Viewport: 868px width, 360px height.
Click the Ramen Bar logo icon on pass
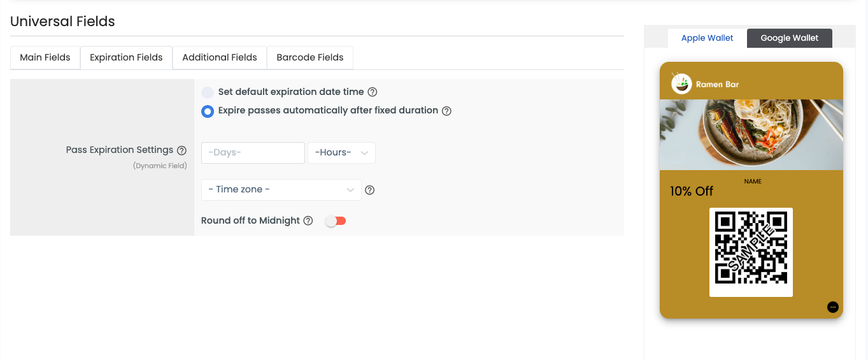tap(681, 83)
